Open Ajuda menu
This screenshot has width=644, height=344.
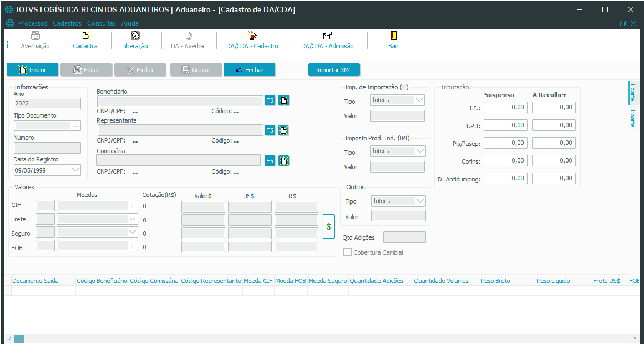pos(130,23)
